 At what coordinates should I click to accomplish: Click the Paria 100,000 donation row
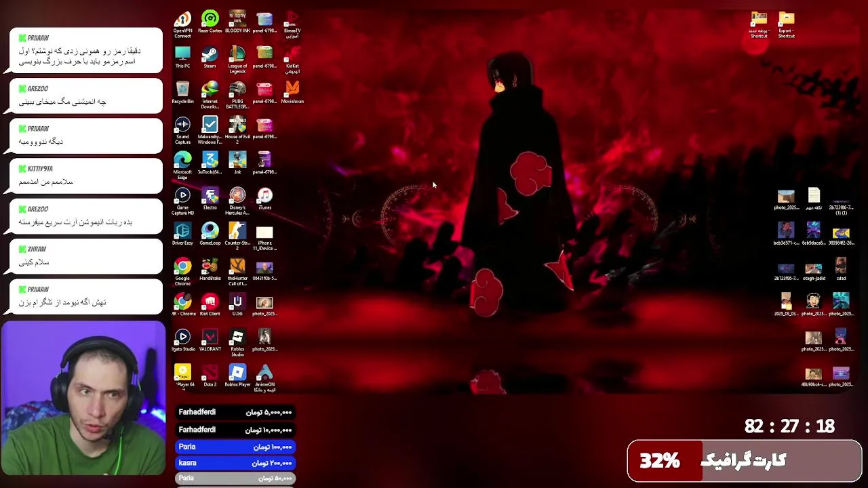coord(235,447)
